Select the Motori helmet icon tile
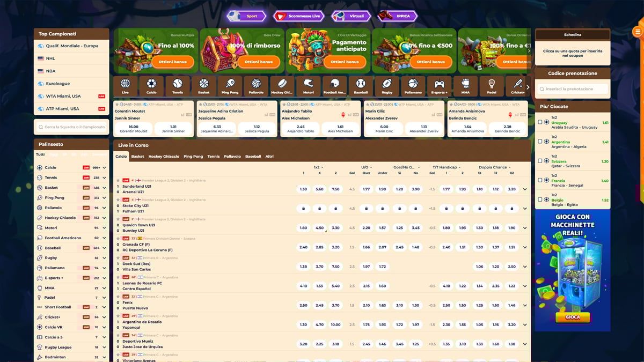This screenshot has height=362, width=644. (309, 86)
